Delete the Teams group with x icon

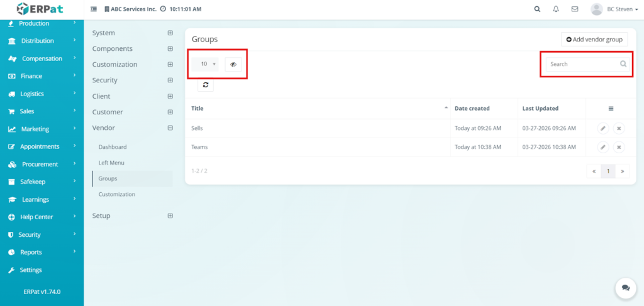[x=619, y=147]
